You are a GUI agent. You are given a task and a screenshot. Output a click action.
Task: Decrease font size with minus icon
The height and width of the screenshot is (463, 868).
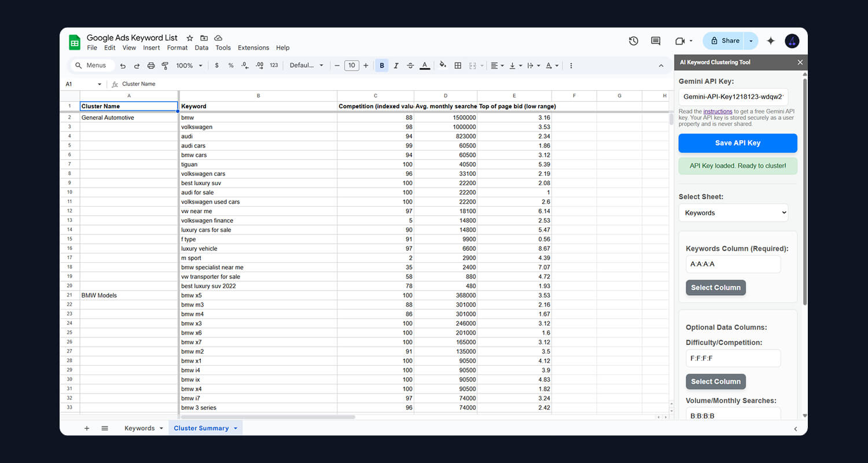click(x=337, y=65)
